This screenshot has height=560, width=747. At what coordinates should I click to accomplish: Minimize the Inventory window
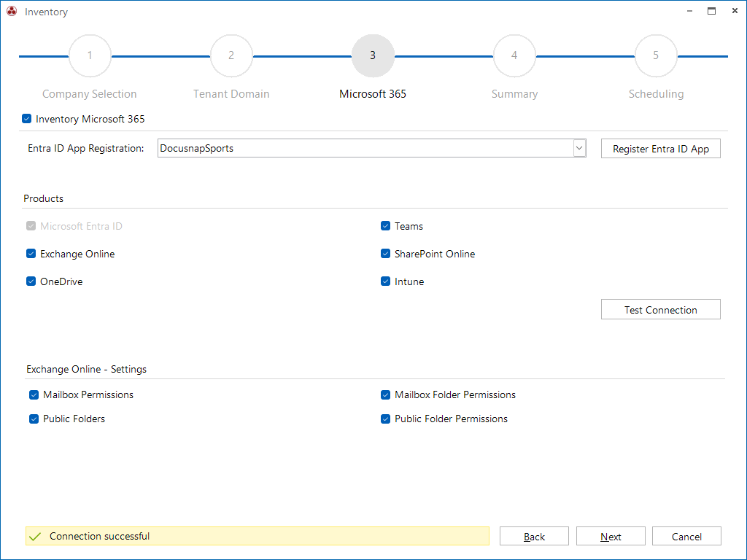point(689,11)
